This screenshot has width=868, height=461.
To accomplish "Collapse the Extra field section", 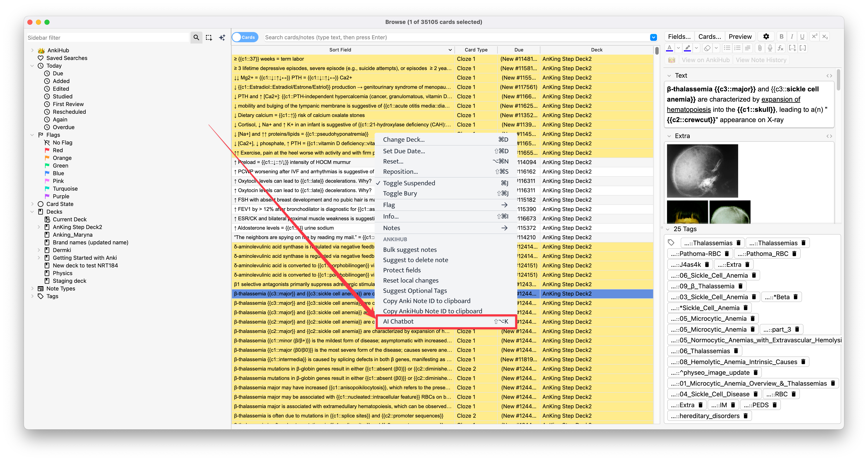I will (x=669, y=136).
